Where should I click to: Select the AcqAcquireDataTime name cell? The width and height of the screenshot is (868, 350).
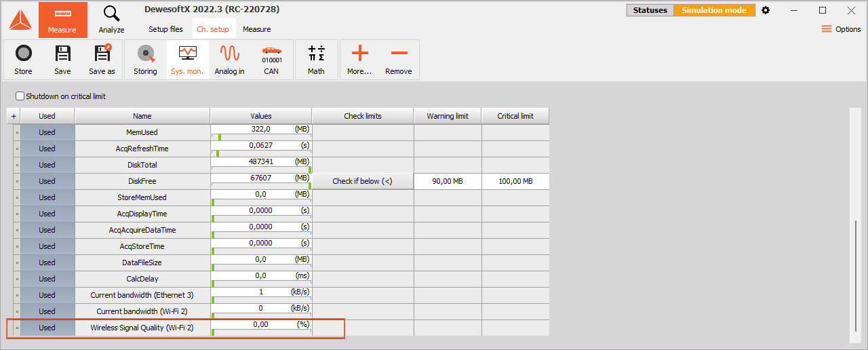(142, 230)
